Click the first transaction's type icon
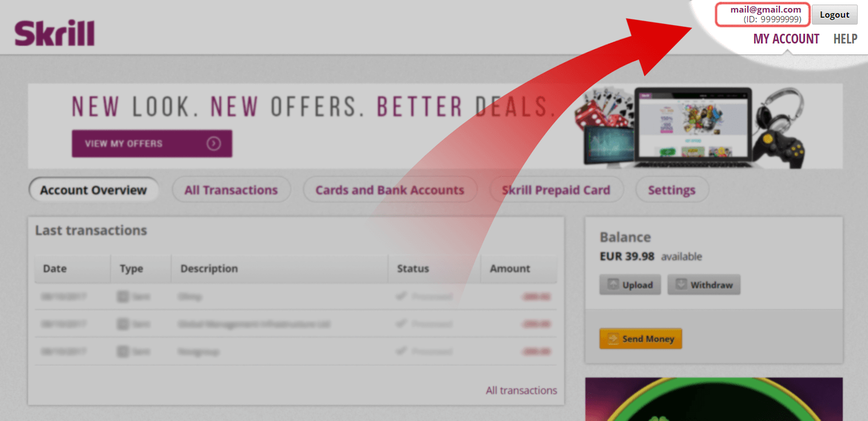 pyautogui.click(x=122, y=297)
